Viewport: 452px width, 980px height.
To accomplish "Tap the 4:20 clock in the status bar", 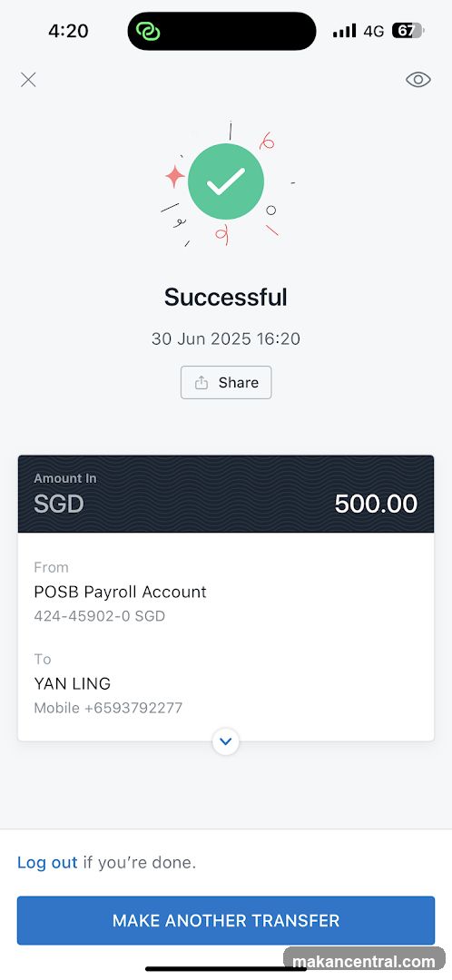I will click(x=68, y=31).
